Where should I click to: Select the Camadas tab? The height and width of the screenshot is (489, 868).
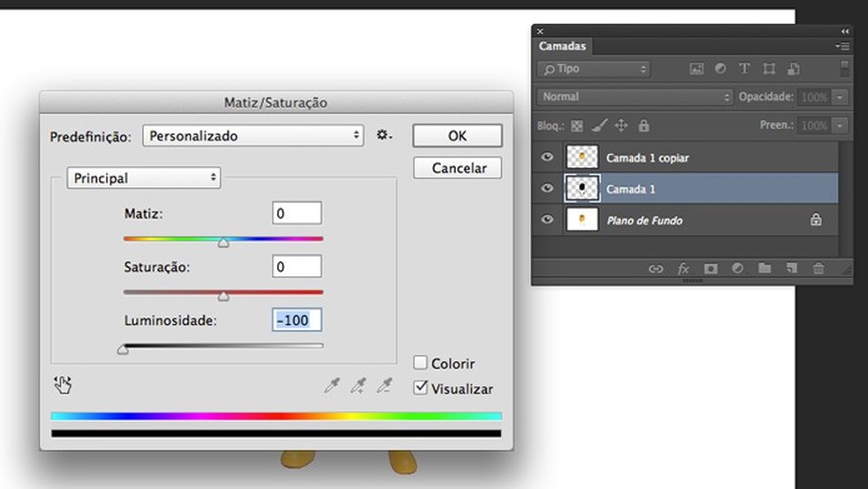[x=563, y=46]
